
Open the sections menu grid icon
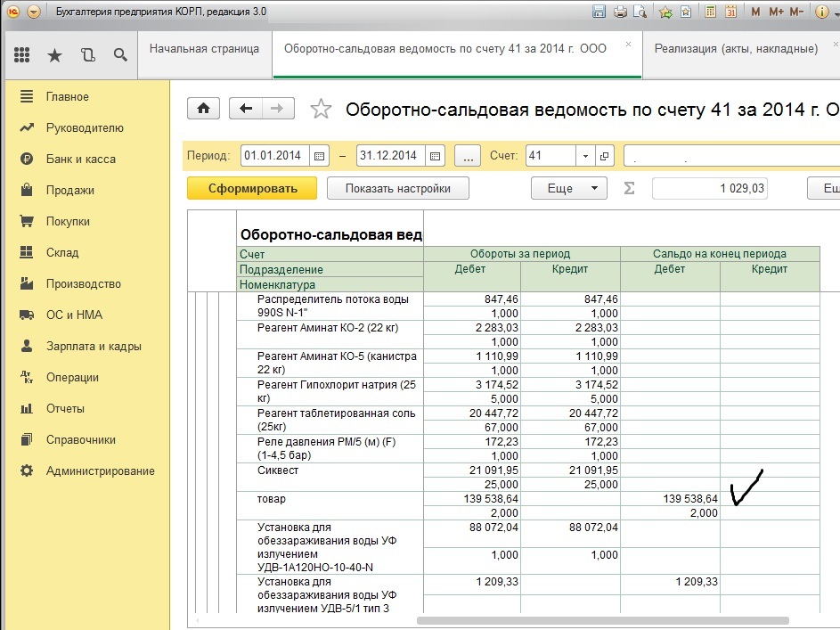pos(23,55)
